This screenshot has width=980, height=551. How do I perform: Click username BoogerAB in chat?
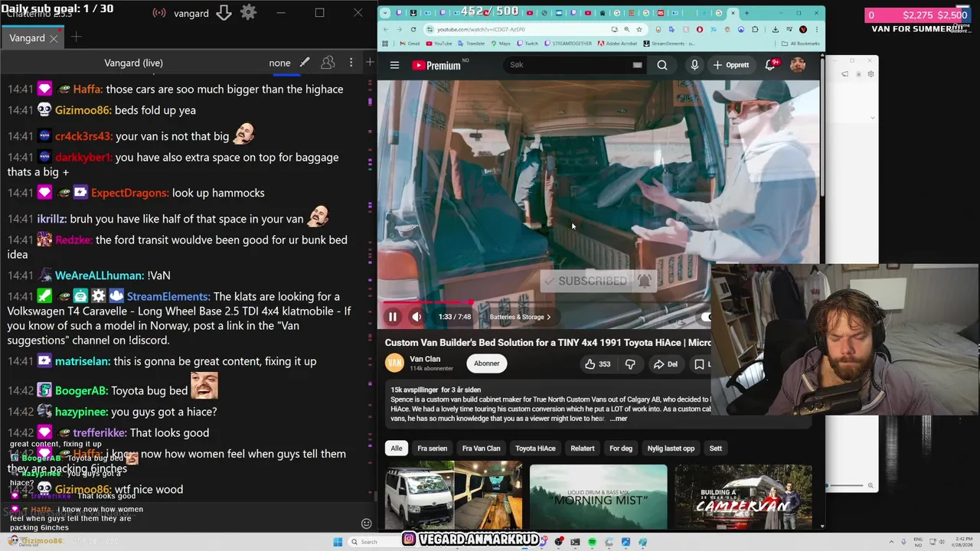click(x=81, y=390)
